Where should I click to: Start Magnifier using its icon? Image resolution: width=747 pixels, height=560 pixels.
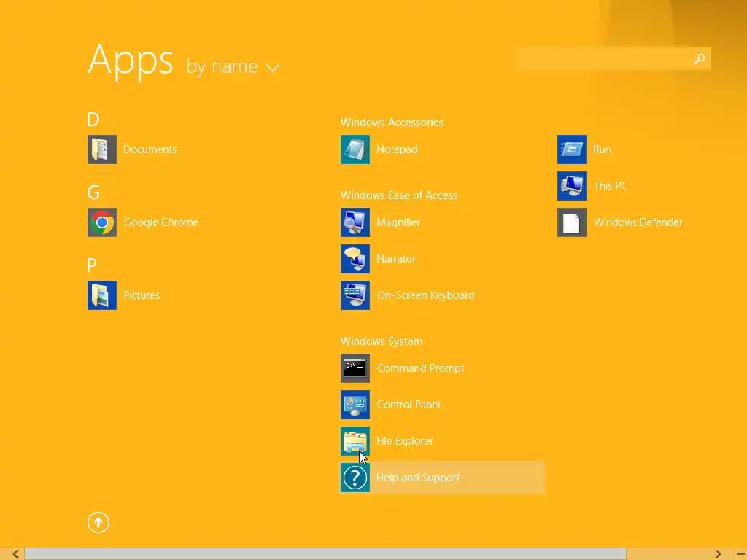[x=355, y=222]
